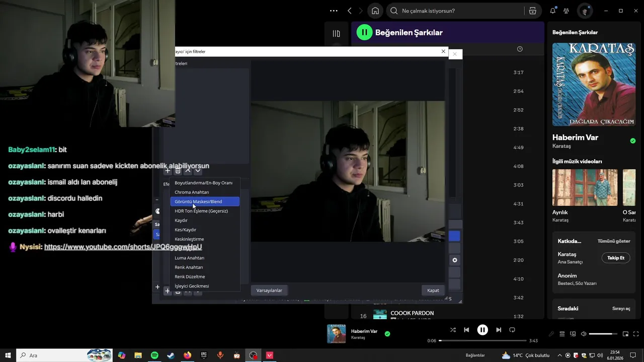Sort tracks by duration clock icon
The height and width of the screenshot is (362, 644).
pos(520,49)
